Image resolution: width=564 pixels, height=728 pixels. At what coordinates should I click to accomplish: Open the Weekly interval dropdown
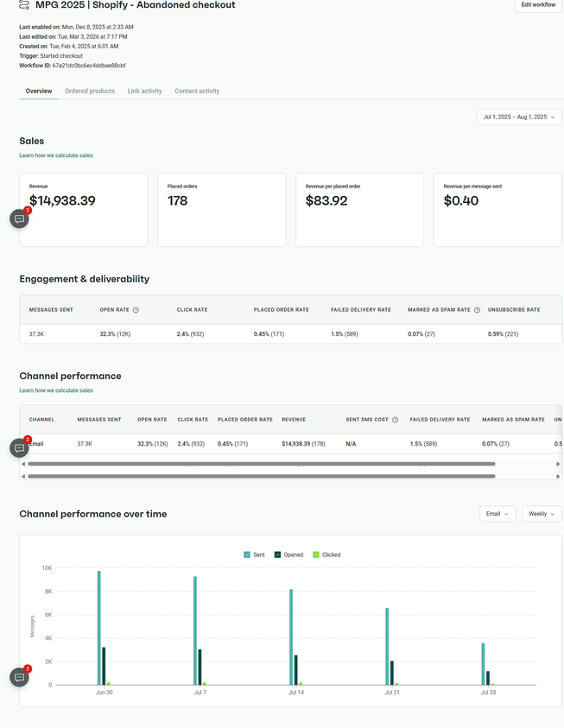(x=542, y=513)
